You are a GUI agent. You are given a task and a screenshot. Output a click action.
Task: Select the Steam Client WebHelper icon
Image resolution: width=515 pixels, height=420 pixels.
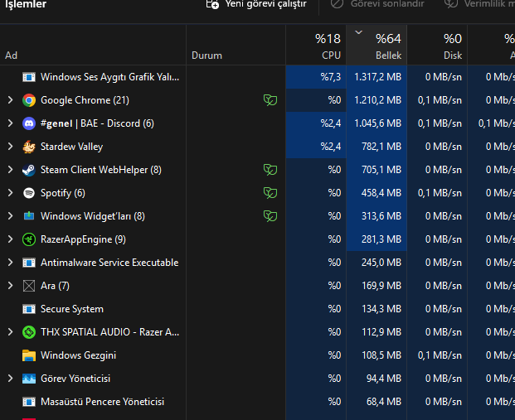click(29, 170)
